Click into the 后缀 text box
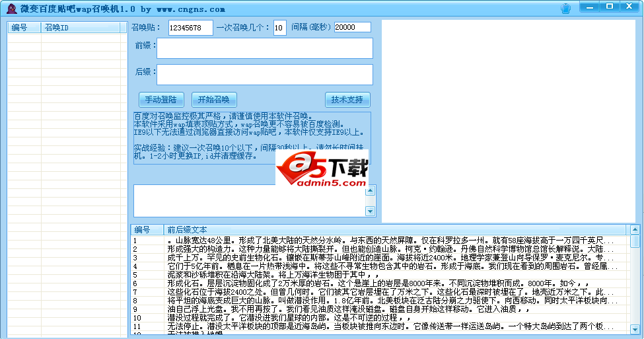This screenshot has height=339, width=644. [265, 75]
